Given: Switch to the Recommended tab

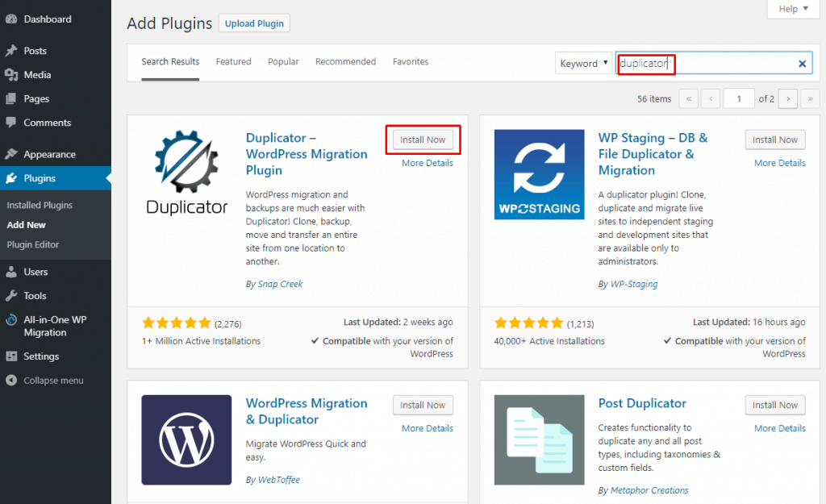Looking at the screenshot, I should 345,61.
